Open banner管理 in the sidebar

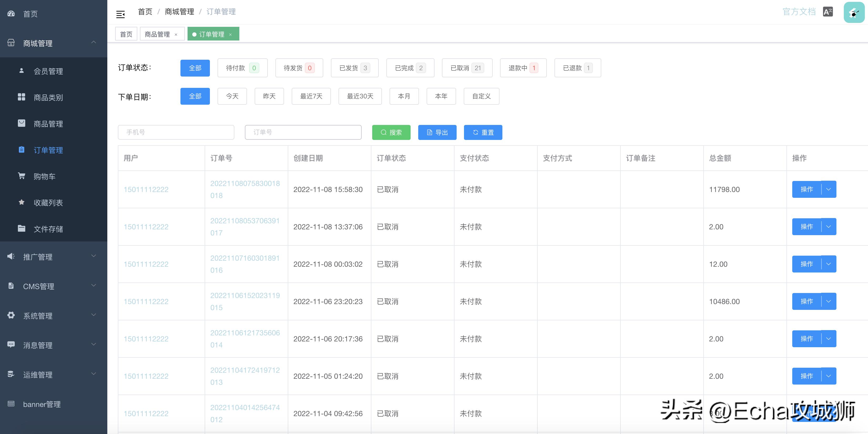(42, 404)
